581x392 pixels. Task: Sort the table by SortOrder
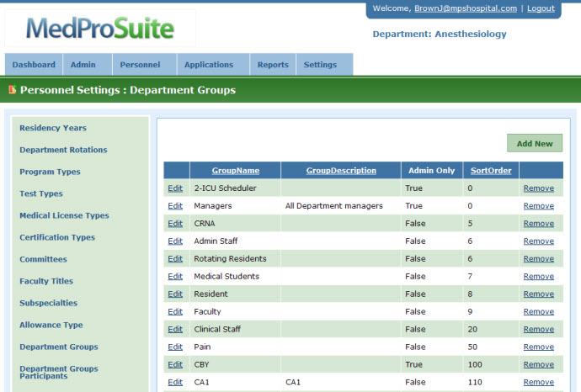click(x=491, y=171)
